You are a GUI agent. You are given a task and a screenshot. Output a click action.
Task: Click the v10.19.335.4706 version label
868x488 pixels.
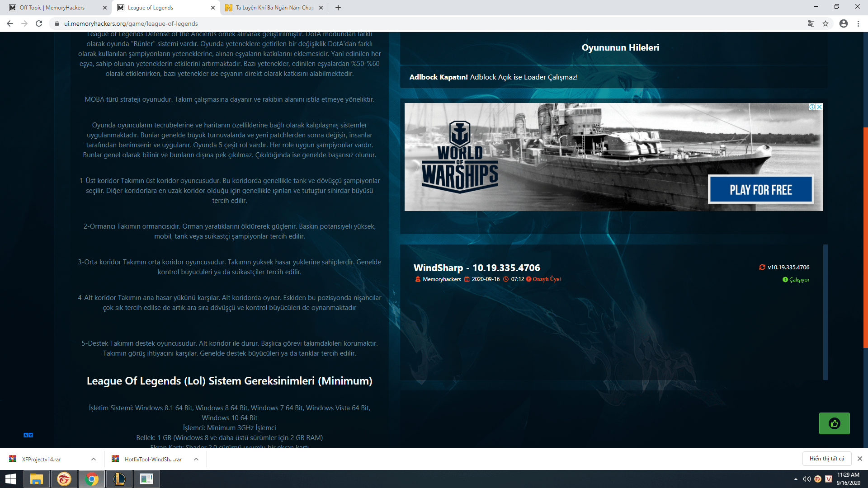coord(788,267)
